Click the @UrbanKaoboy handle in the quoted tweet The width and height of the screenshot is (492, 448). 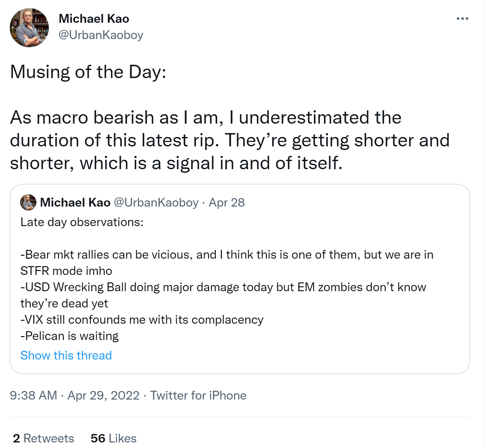(156, 202)
